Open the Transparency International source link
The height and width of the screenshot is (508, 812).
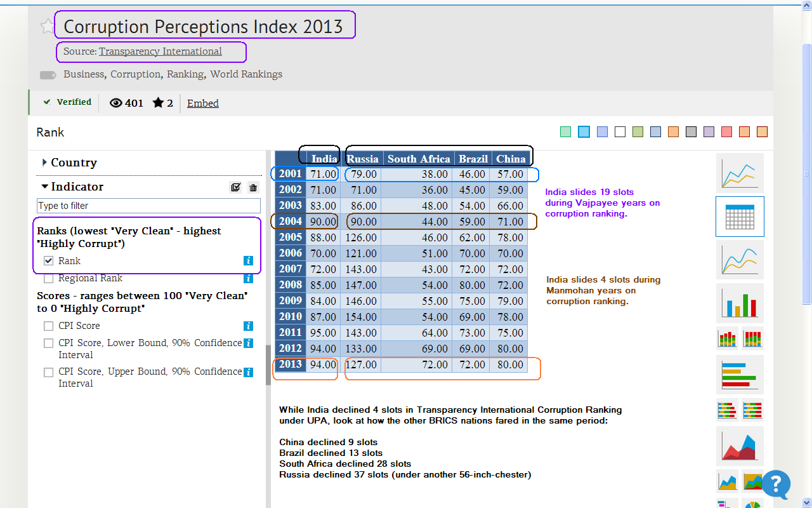160,51
